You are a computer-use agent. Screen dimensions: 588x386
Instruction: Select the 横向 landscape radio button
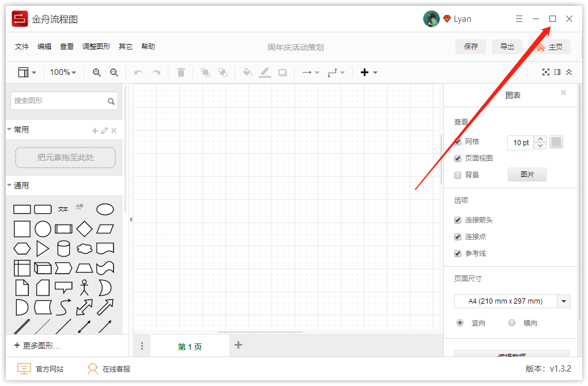click(x=511, y=323)
